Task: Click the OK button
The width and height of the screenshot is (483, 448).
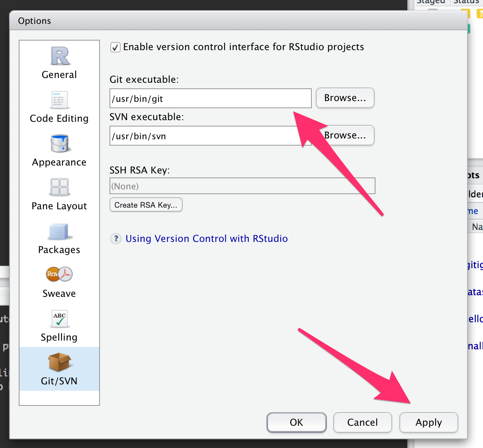Action: click(296, 423)
